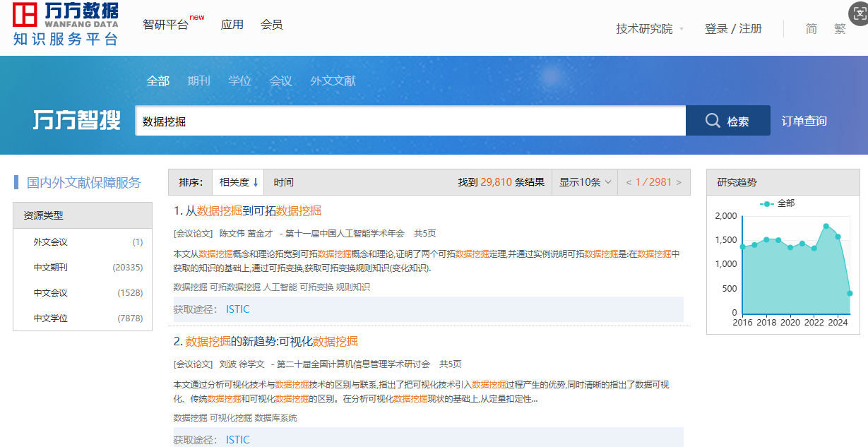This screenshot has width=868, height=447.
Task: Sort the results by 时间
Action: pyautogui.click(x=283, y=182)
